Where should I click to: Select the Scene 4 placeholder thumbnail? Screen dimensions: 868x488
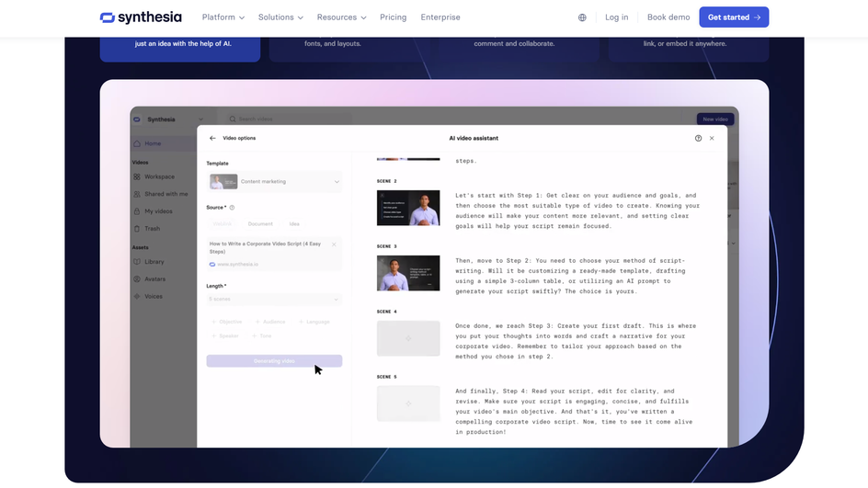[x=408, y=338]
